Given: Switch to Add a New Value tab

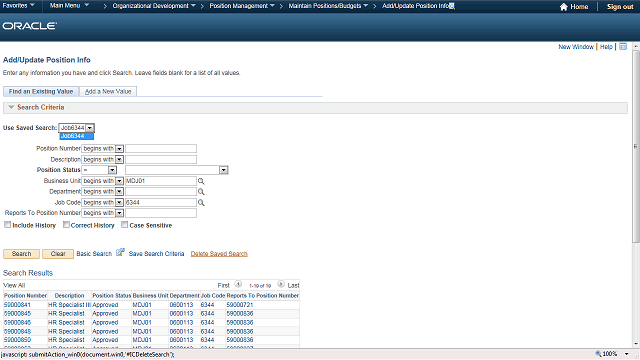Looking at the screenshot, I should tap(108, 91).
